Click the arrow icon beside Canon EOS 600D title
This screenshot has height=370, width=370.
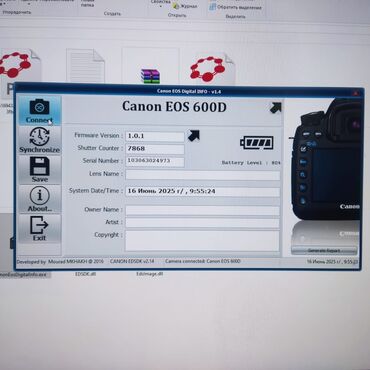click(275, 107)
